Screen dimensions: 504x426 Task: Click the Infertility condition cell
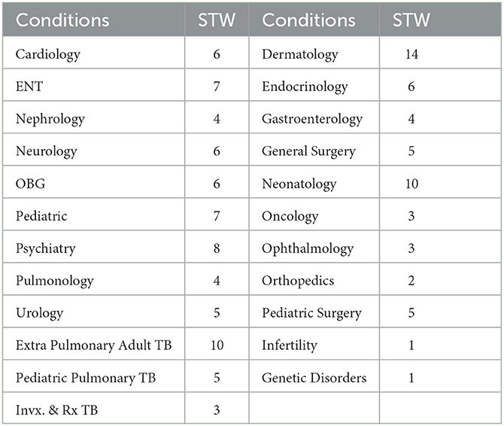tap(314, 344)
